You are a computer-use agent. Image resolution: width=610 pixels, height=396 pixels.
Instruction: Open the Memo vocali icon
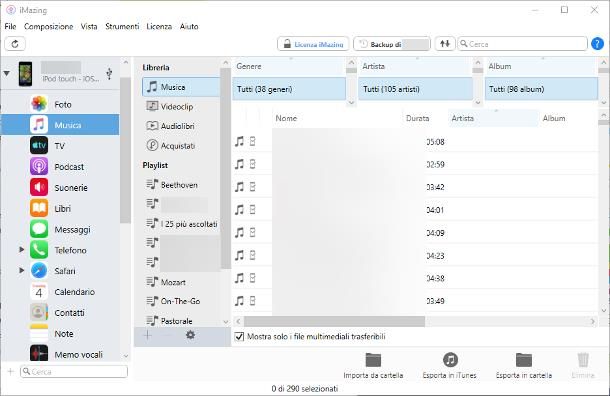(39, 353)
